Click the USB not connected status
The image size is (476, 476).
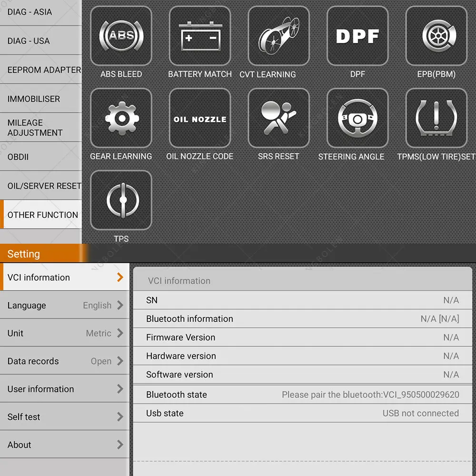tap(420, 413)
